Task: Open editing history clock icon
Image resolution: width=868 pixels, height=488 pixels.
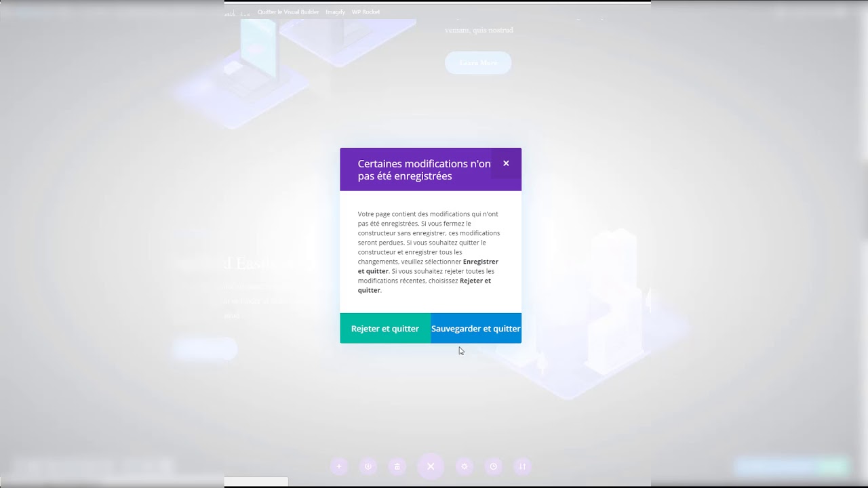Action: pyautogui.click(x=494, y=466)
